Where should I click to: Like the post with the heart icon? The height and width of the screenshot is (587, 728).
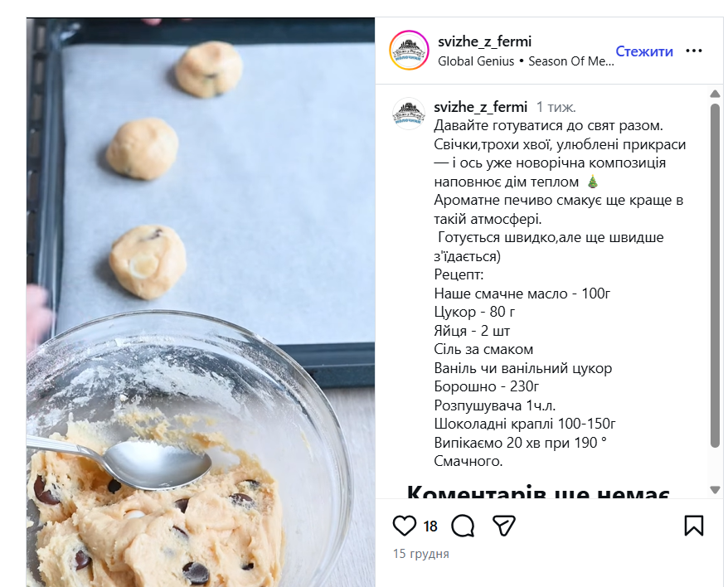coord(405,526)
